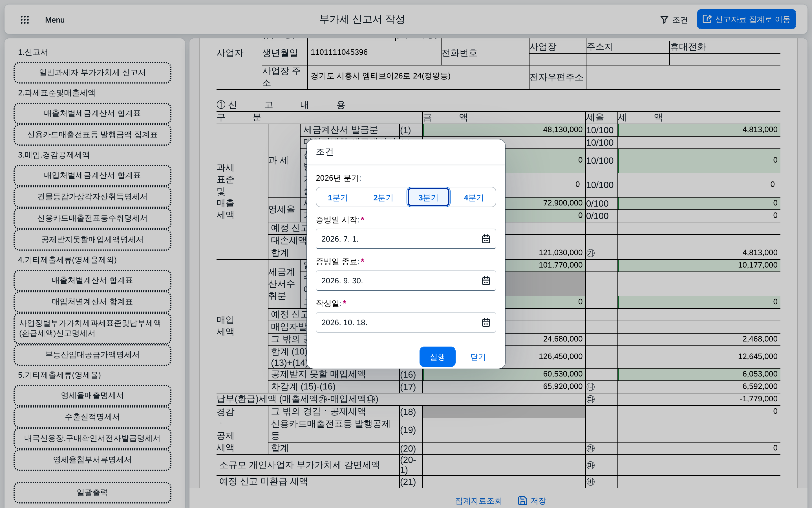Open 매입처별계산서 합계표

click(92, 302)
